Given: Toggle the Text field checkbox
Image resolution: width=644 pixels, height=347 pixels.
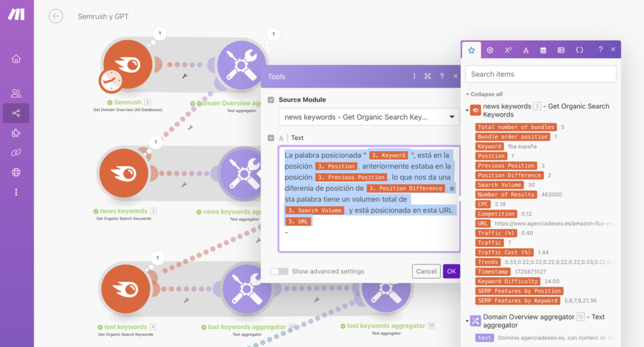Looking at the screenshot, I should click(271, 138).
